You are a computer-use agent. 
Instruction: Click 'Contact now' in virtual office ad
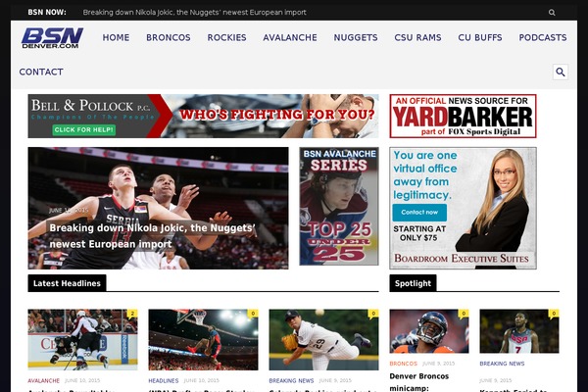(419, 213)
